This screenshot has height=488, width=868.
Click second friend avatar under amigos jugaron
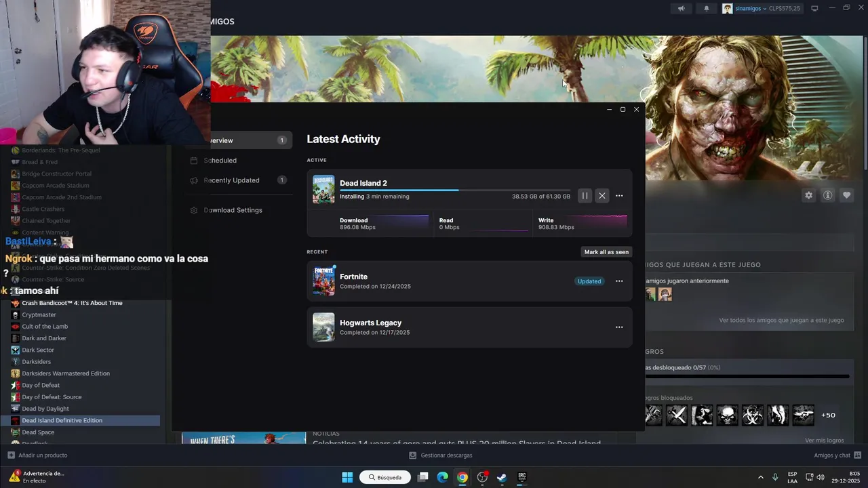click(665, 294)
